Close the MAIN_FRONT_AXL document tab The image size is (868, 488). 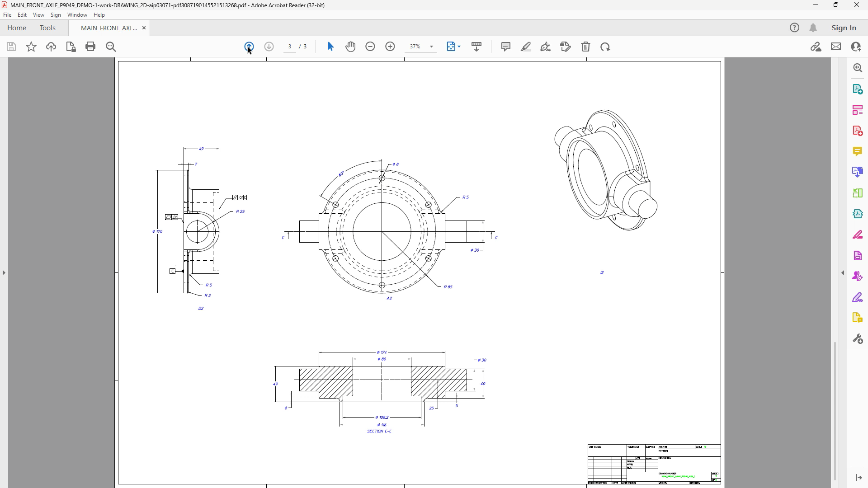144,28
